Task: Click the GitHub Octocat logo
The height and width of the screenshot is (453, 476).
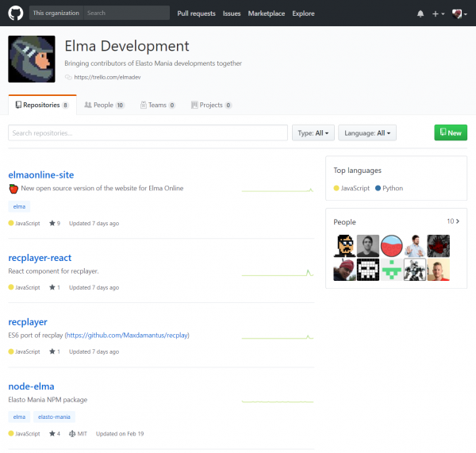Action: 15,13
